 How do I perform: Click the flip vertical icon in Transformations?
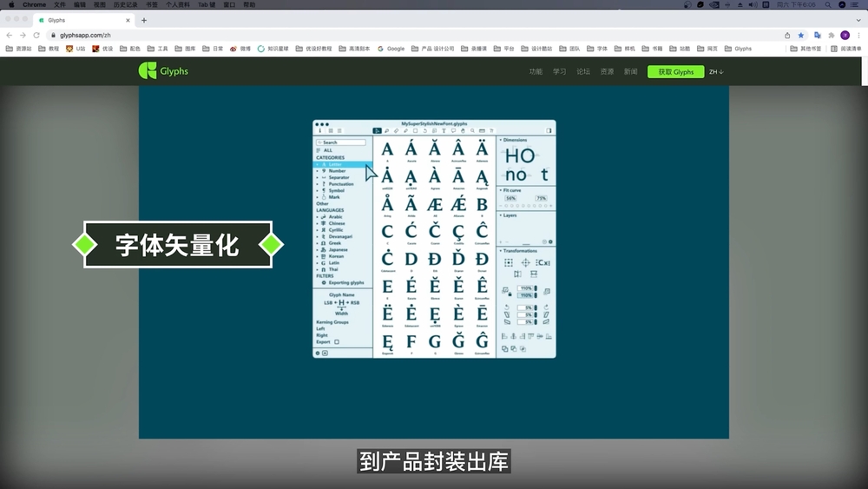click(534, 274)
